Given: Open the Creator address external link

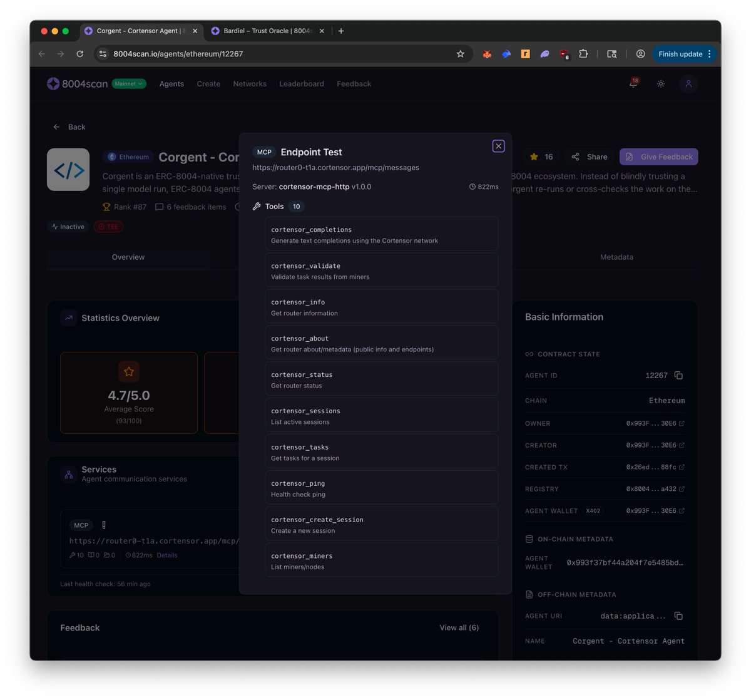Looking at the screenshot, I should [682, 445].
